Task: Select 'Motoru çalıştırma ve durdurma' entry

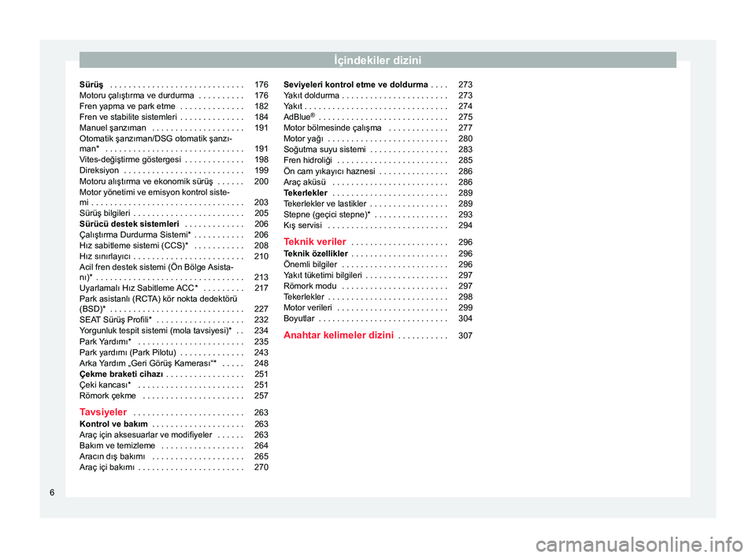Action: click(173, 95)
